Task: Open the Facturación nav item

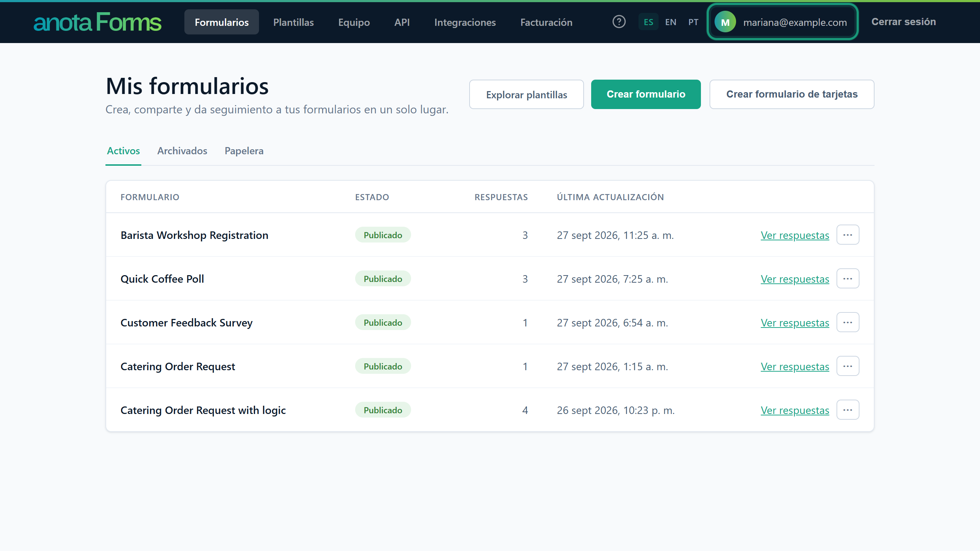Action: [x=546, y=22]
